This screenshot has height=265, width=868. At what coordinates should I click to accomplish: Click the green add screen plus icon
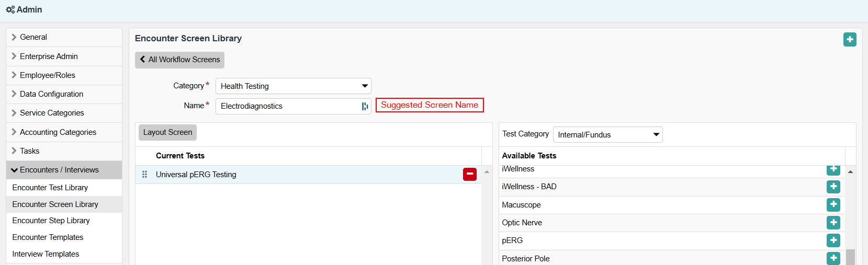click(850, 40)
